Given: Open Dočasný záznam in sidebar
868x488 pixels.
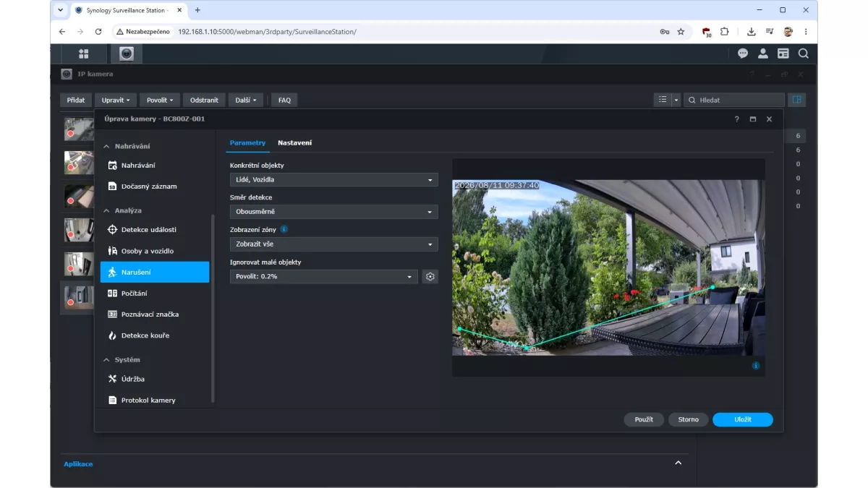Looking at the screenshot, I should coord(155,187).
